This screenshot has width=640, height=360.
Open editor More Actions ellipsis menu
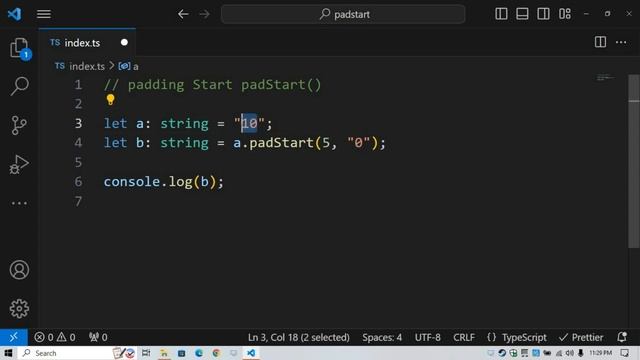point(621,42)
